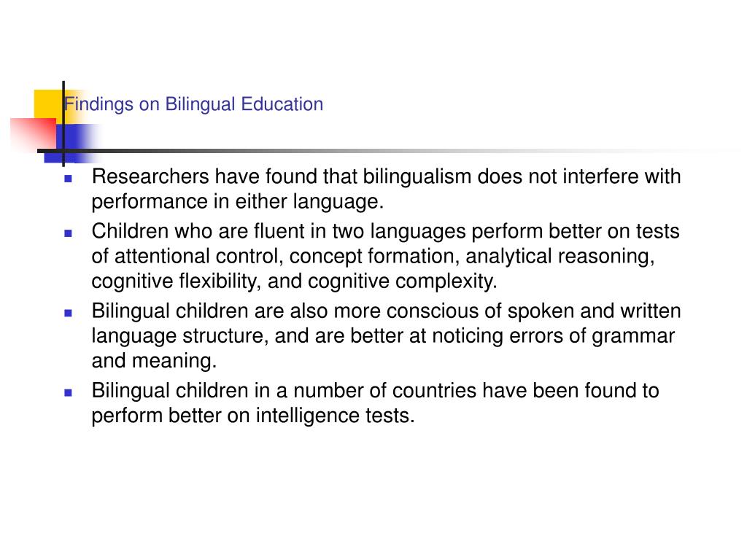Click the red gradient square near title
This screenshot has height=560, width=747.
[x=34, y=134]
